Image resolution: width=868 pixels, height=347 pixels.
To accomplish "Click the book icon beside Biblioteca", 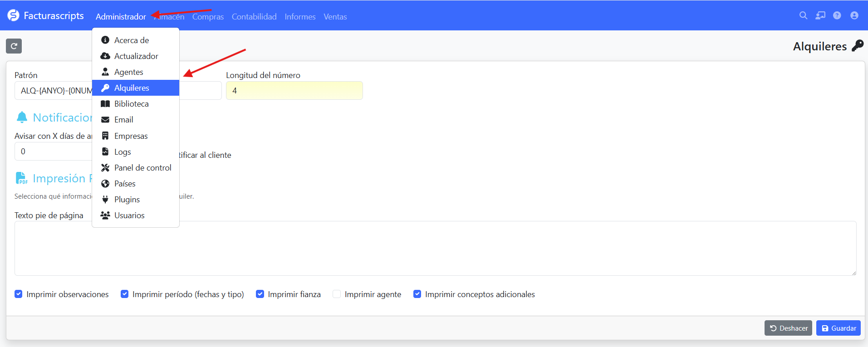I will 105,103.
